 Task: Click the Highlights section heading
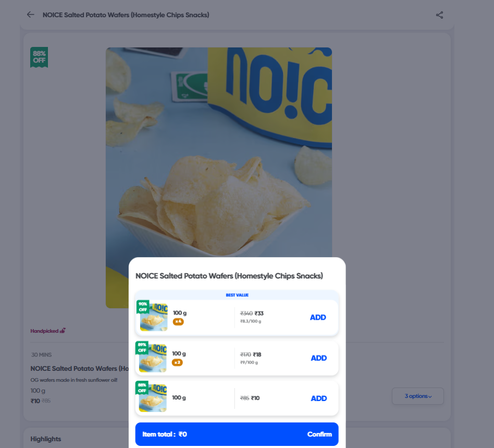(x=46, y=439)
